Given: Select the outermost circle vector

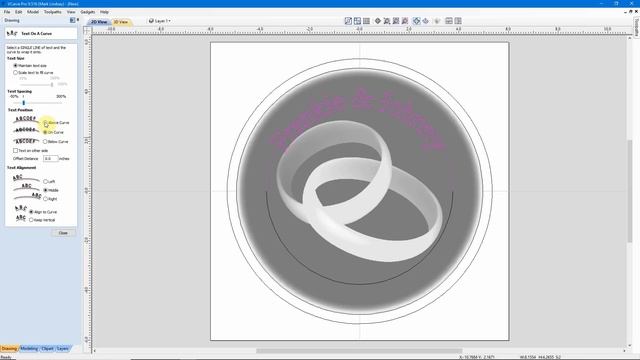Looking at the screenshot, I should click(360, 59).
